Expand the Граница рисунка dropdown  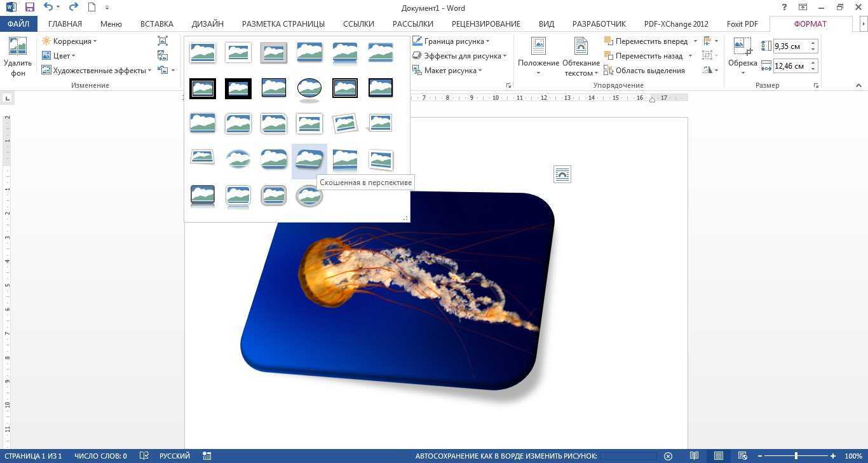(x=451, y=41)
